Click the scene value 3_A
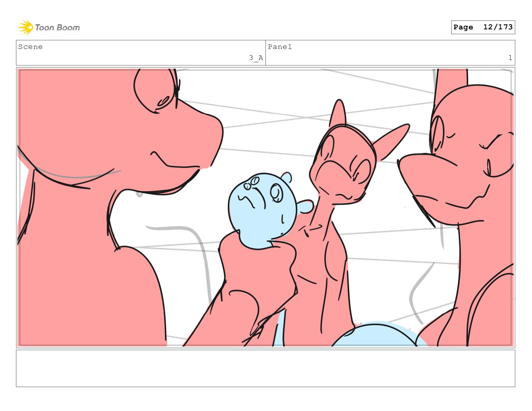The height and width of the screenshot is (411, 532). (x=256, y=58)
